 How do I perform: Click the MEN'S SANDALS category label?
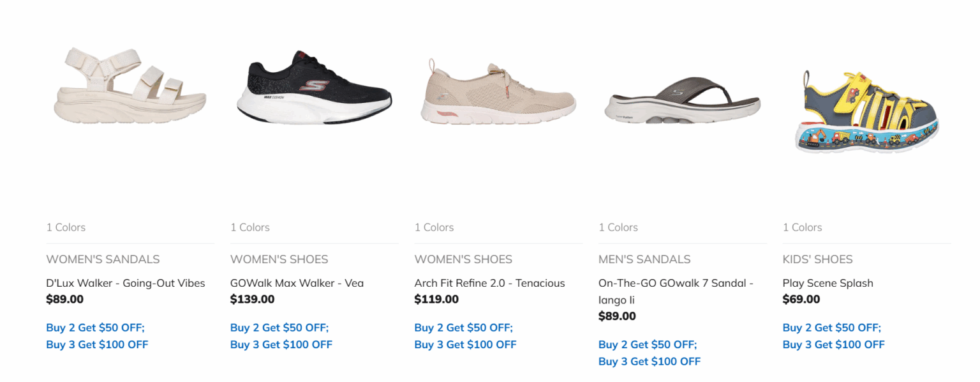[644, 259]
